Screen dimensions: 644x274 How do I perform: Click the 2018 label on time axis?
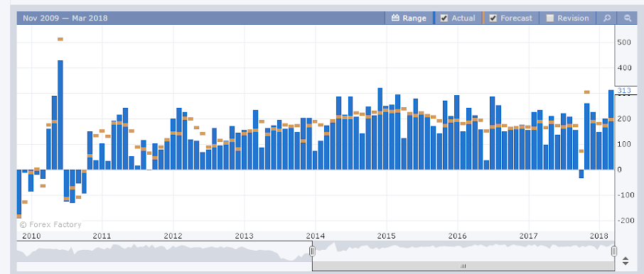click(x=599, y=236)
